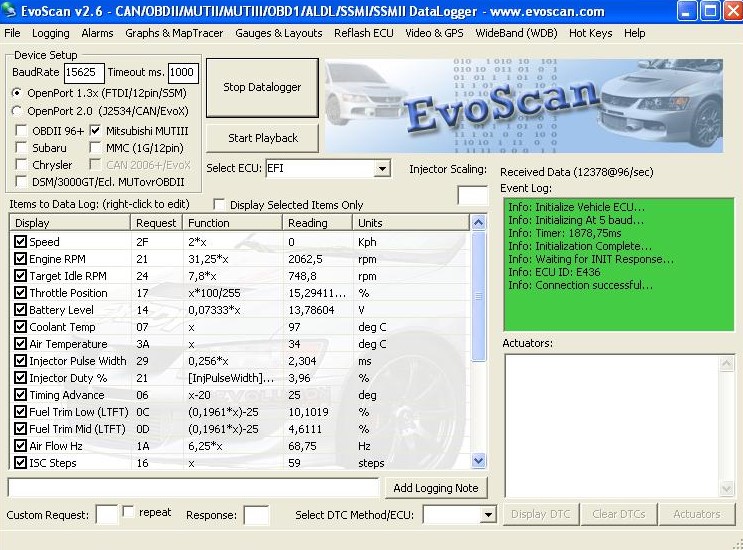Open the Reflash ECU menu

363,33
